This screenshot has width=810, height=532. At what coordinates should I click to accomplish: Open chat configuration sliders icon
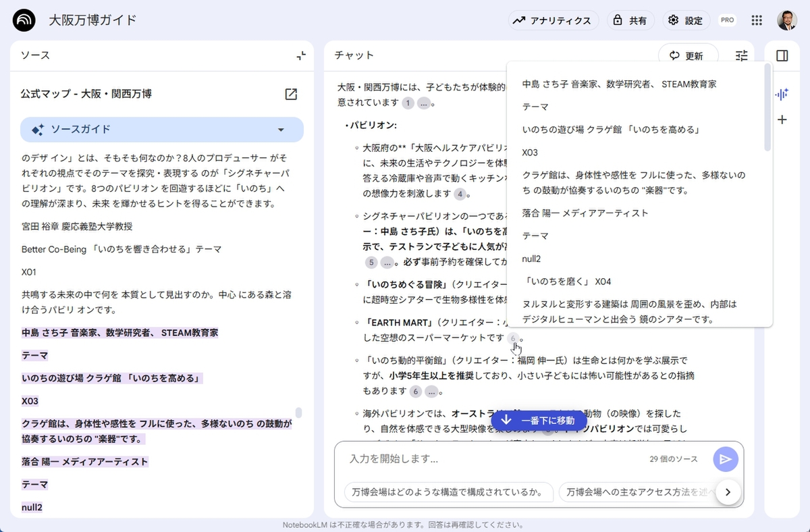tap(742, 56)
